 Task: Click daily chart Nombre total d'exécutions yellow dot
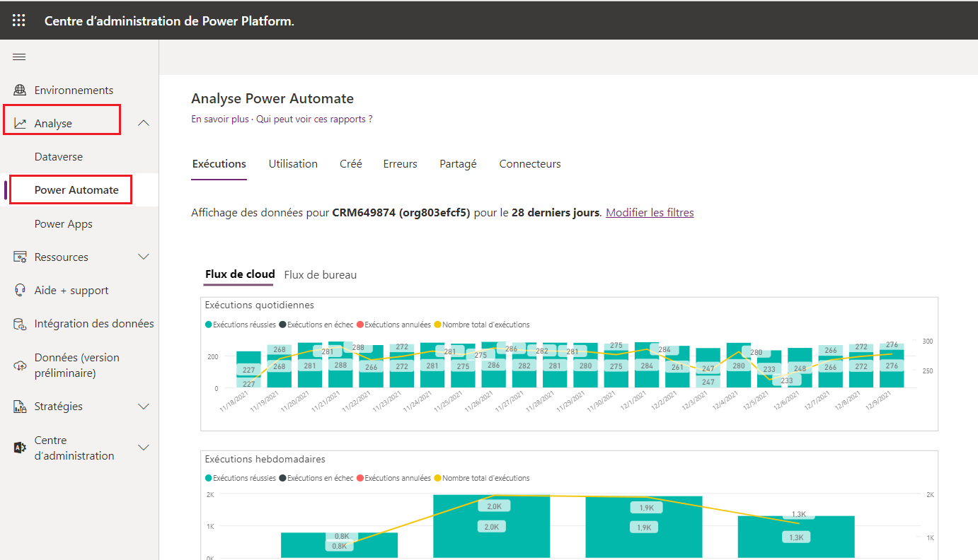(x=438, y=325)
